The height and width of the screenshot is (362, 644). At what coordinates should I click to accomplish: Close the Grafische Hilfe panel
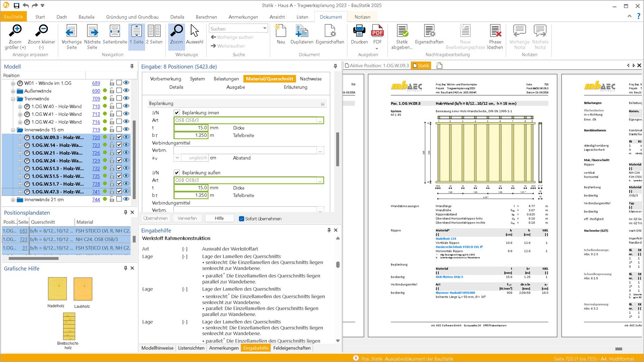tap(132, 268)
